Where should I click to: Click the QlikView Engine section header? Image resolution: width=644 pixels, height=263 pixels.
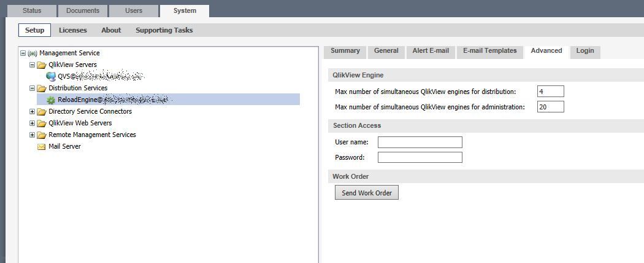click(x=486, y=76)
